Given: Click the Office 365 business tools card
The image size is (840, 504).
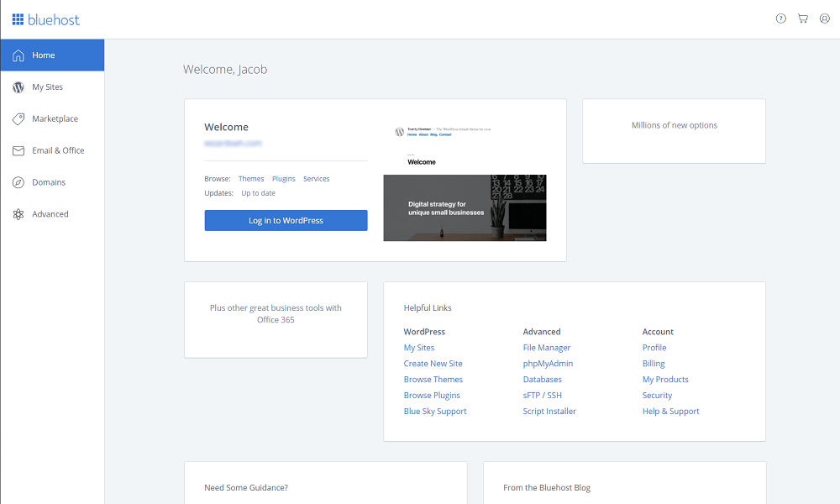Looking at the screenshot, I should pyautogui.click(x=276, y=320).
